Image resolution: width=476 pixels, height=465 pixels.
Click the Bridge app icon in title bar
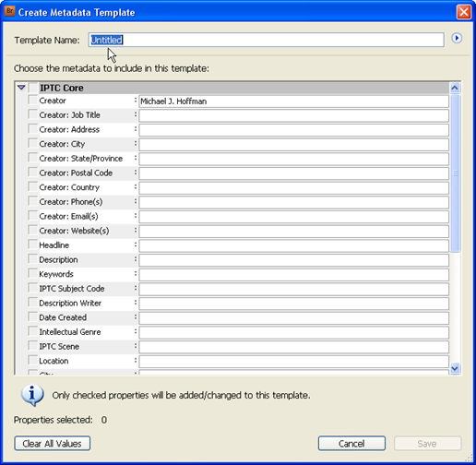pos(9,11)
